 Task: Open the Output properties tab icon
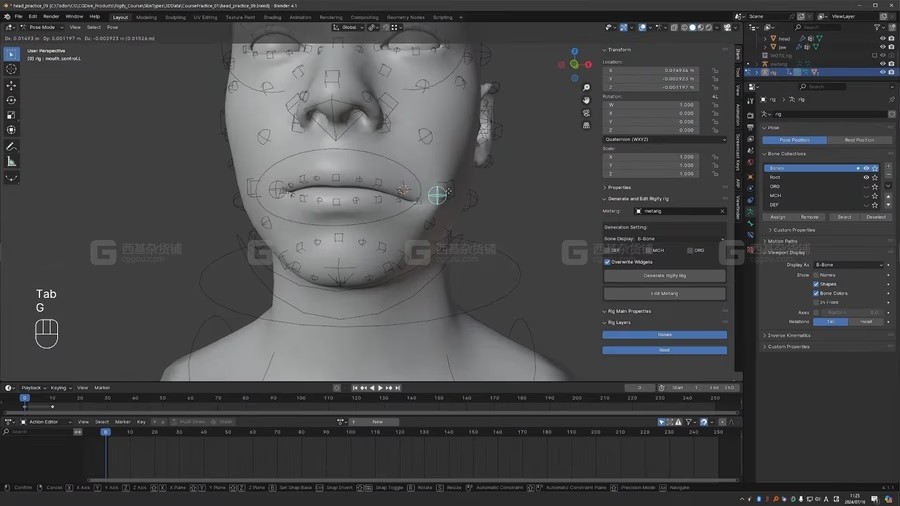point(750,127)
